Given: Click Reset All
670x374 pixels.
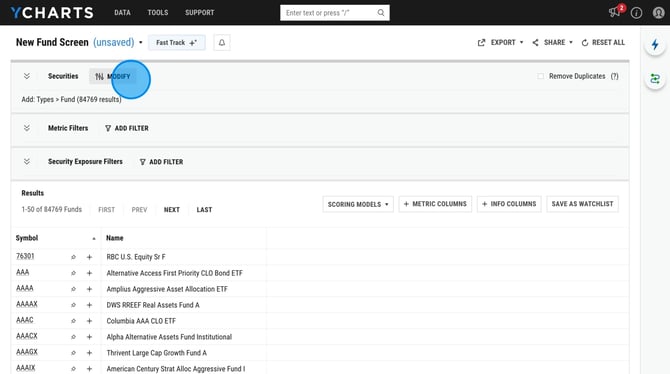Looking at the screenshot, I should tap(603, 42).
